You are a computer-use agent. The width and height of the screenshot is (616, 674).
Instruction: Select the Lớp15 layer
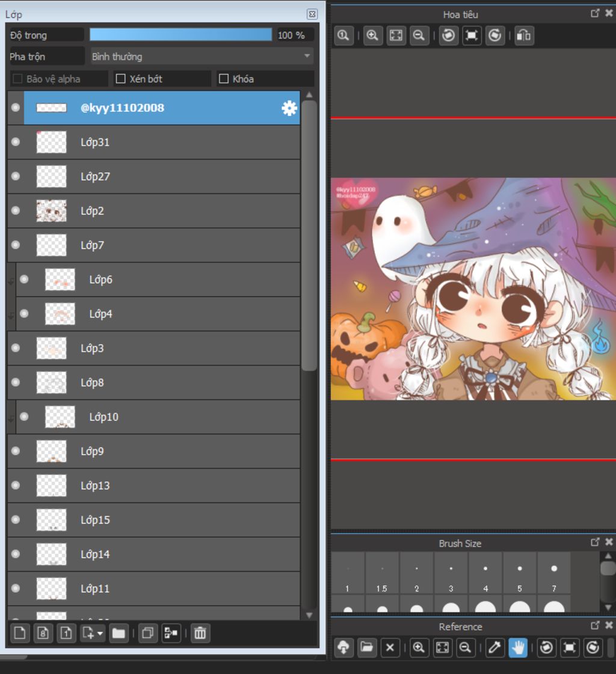coord(153,520)
